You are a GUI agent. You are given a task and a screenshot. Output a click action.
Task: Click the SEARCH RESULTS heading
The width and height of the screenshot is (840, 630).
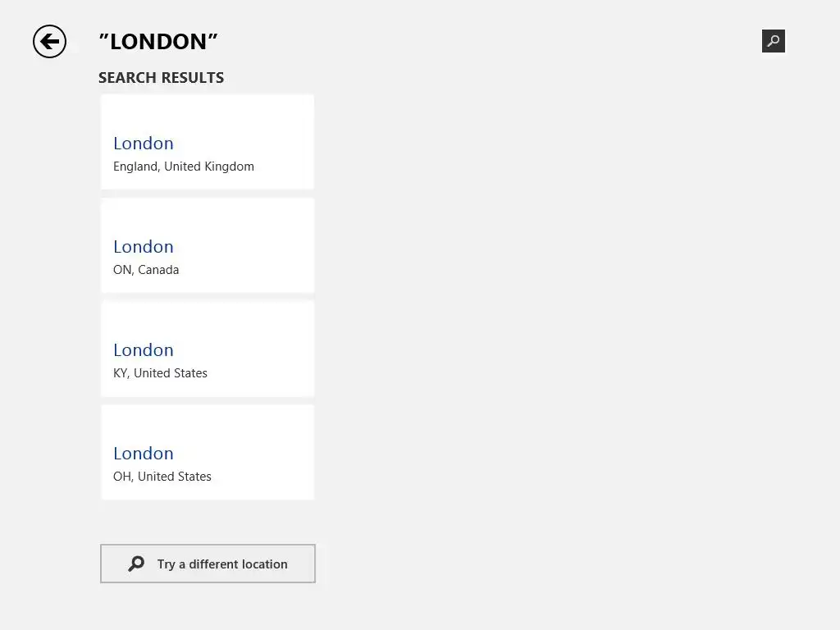[161, 78]
